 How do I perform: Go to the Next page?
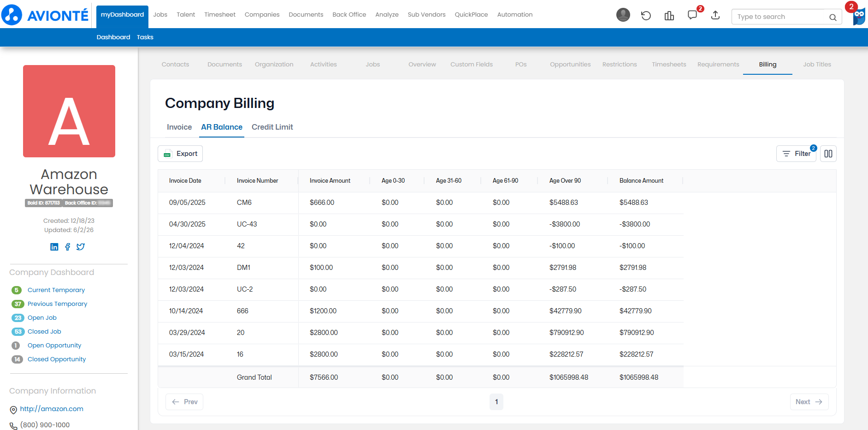pyautogui.click(x=809, y=402)
